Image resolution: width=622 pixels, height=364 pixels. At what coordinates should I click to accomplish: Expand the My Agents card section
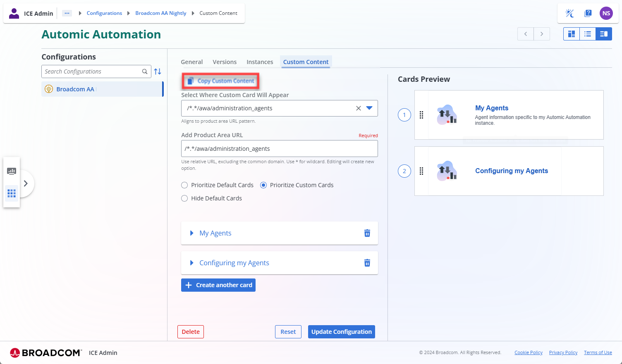(x=191, y=233)
